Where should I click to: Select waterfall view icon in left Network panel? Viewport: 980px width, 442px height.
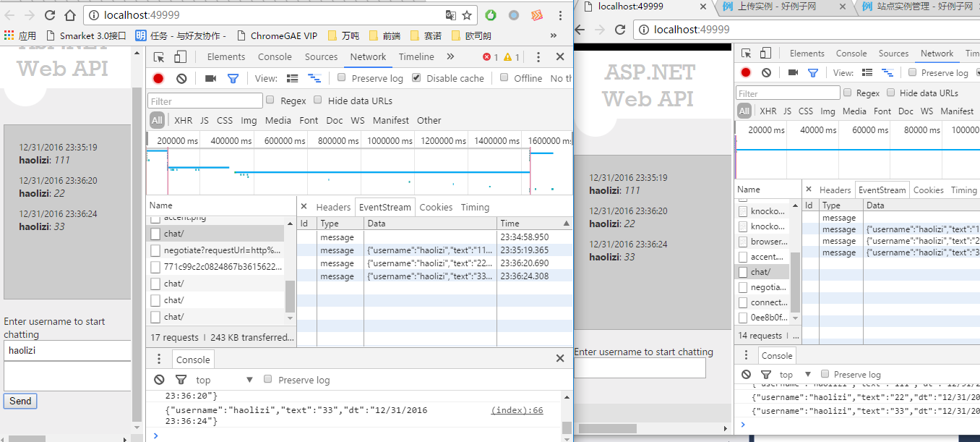(314, 78)
